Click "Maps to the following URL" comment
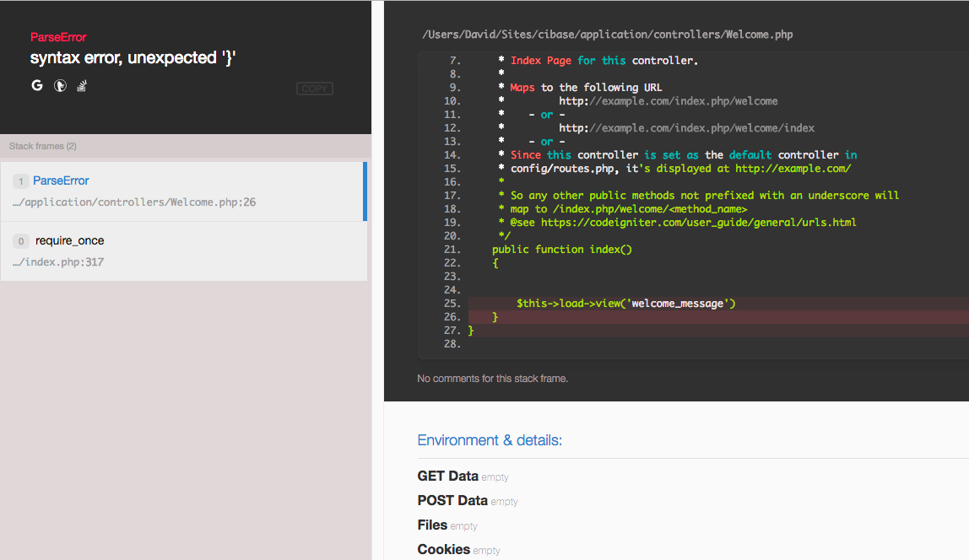 [x=586, y=88]
